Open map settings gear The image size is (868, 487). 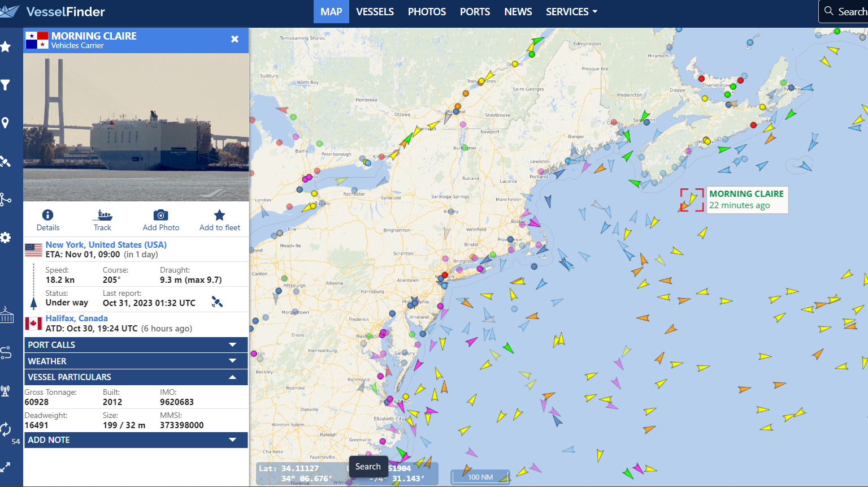click(x=6, y=238)
